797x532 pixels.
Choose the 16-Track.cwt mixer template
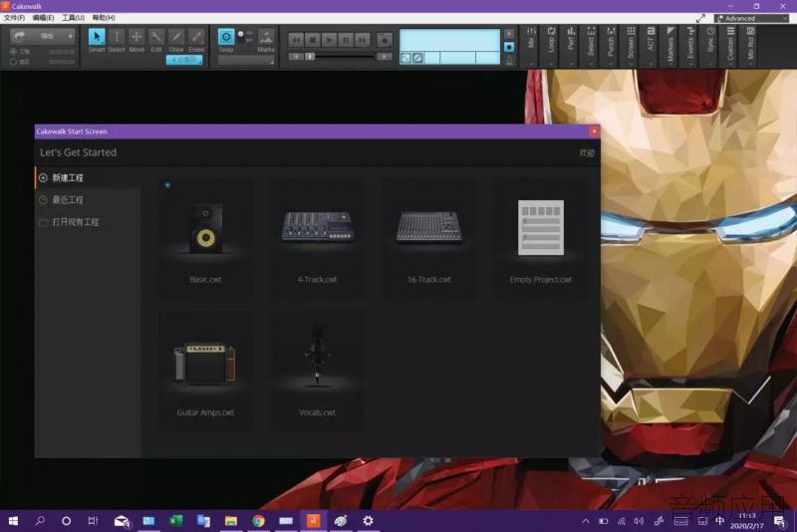[x=429, y=238]
